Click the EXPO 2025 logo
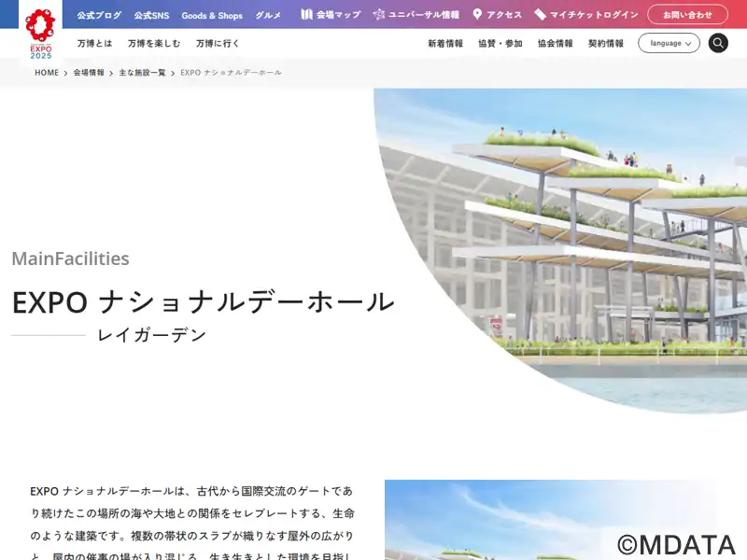This screenshot has width=747, height=560. pos(40,35)
